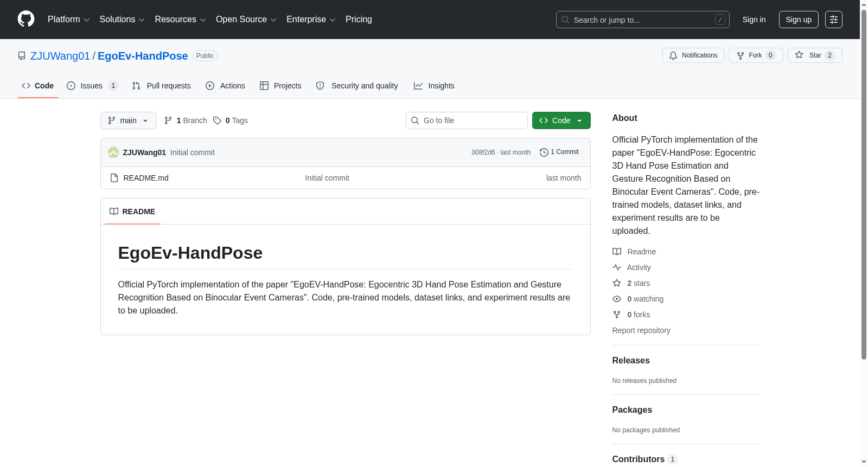Open the GitHub homepage logo
This screenshot has height=467, width=868.
coord(26,19)
